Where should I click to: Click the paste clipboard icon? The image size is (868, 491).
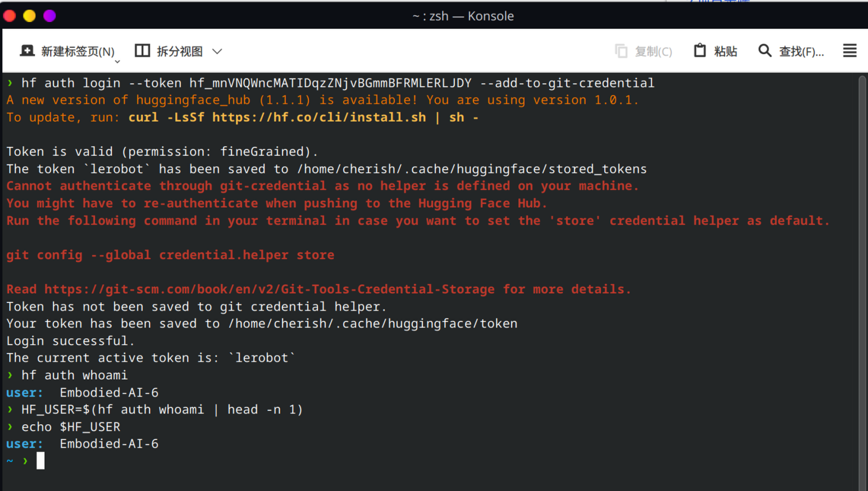[700, 51]
